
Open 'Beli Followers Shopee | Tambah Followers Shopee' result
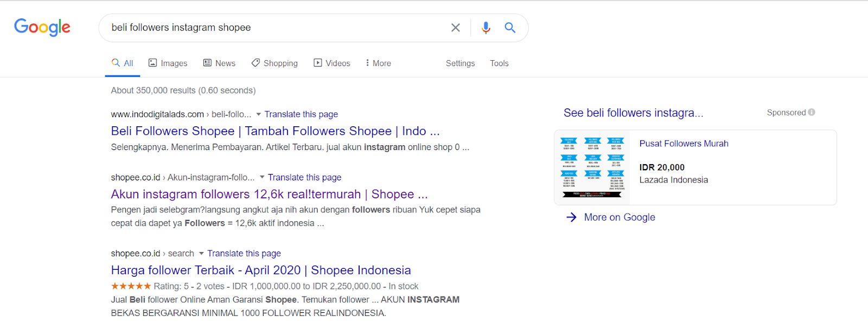(x=275, y=131)
